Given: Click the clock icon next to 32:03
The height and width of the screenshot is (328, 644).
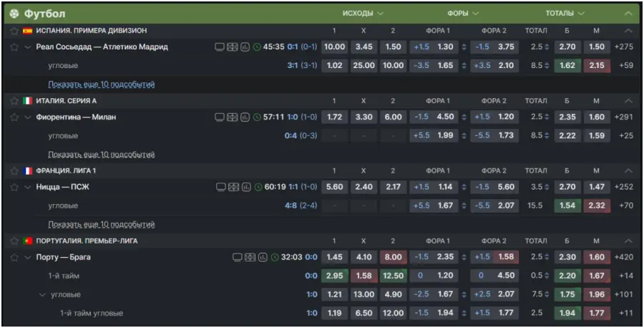Looking at the screenshot, I should point(275,257).
